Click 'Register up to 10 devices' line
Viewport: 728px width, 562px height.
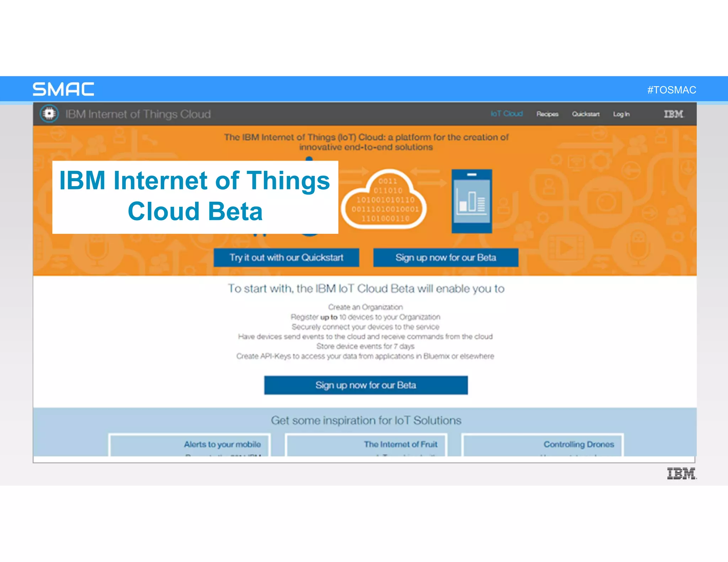[365, 317]
